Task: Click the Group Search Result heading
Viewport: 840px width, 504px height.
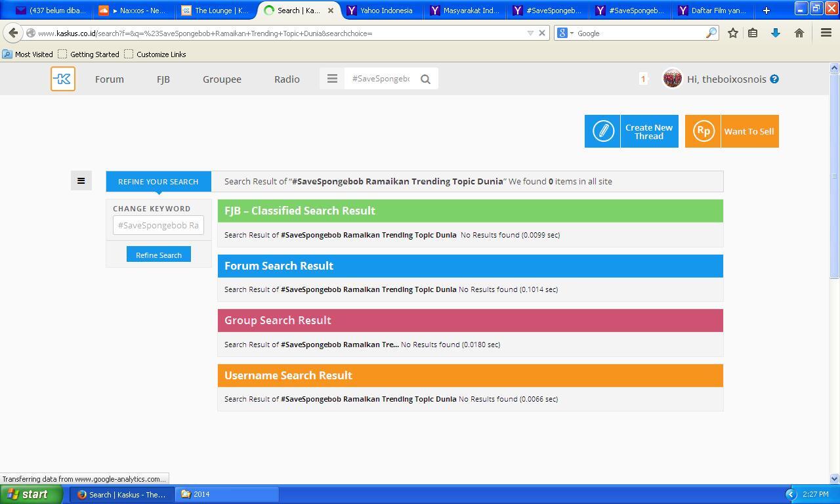Action: click(x=278, y=320)
